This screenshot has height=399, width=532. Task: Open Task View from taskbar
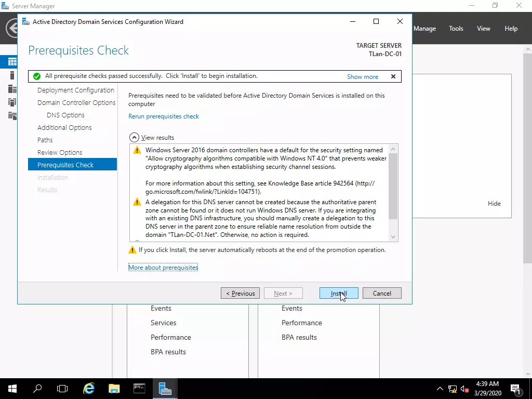(x=62, y=389)
